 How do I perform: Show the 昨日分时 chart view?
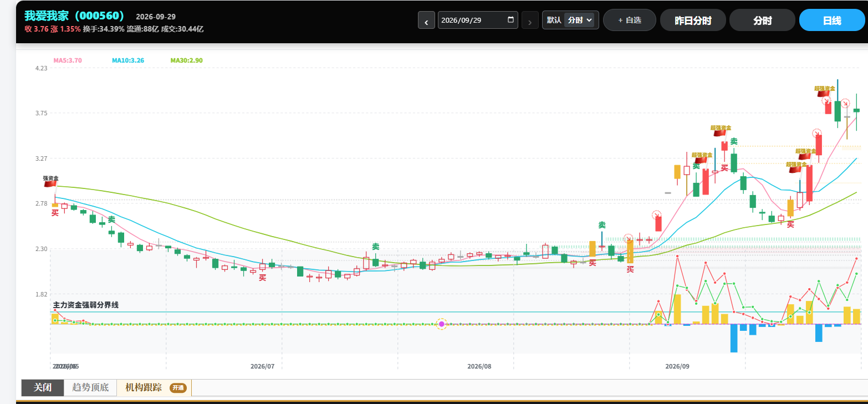point(693,21)
